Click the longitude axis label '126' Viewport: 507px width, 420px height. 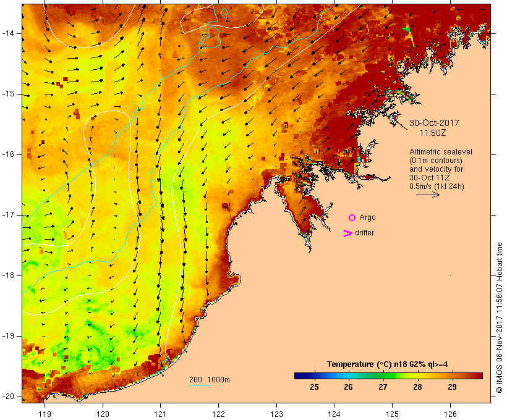450,414
